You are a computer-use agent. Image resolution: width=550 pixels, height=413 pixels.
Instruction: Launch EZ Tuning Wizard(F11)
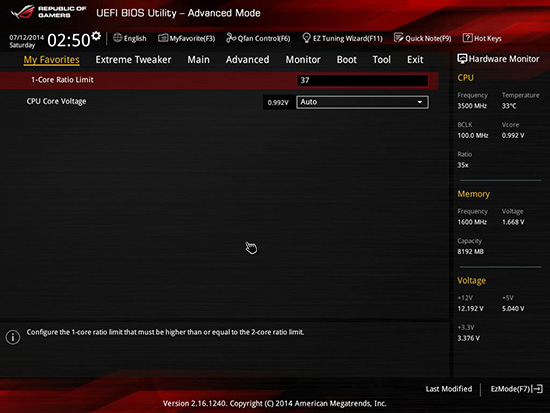click(348, 38)
